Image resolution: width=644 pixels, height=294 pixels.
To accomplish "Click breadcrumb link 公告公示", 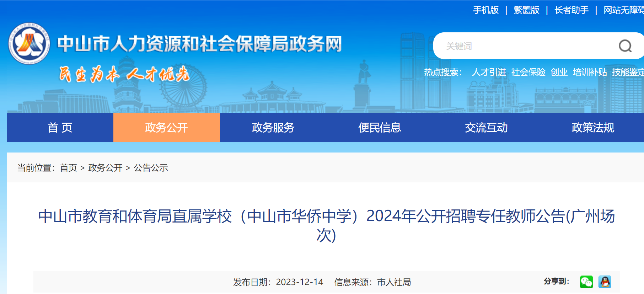I will 151,168.
